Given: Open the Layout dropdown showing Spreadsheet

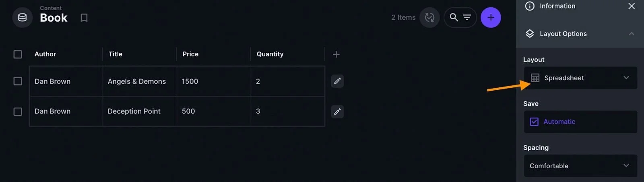Looking at the screenshot, I should [x=580, y=78].
